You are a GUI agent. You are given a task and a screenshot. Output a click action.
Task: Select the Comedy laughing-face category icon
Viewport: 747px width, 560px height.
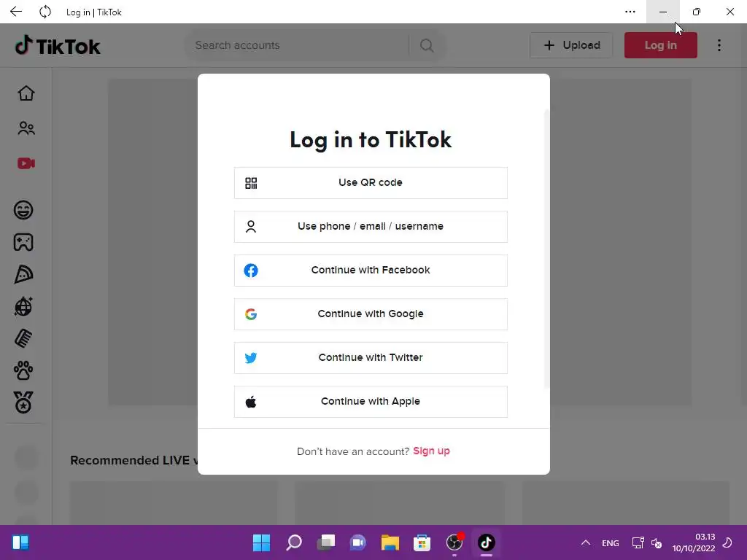[23, 210]
